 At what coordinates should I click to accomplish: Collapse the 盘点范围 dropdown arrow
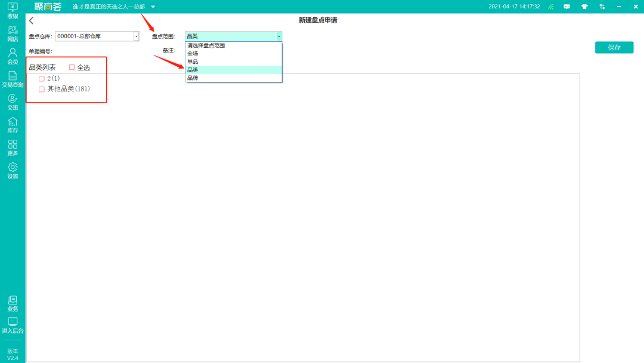click(x=278, y=36)
